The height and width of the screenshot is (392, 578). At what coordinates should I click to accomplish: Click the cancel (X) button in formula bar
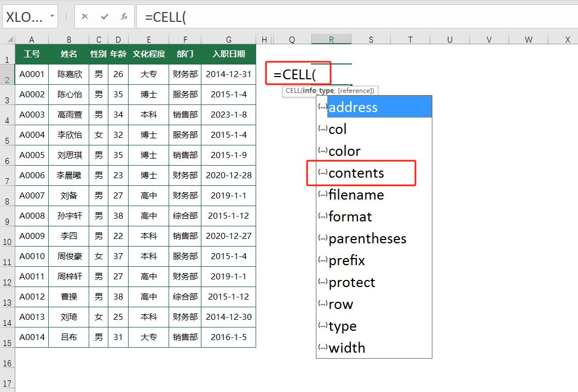(x=85, y=16)
